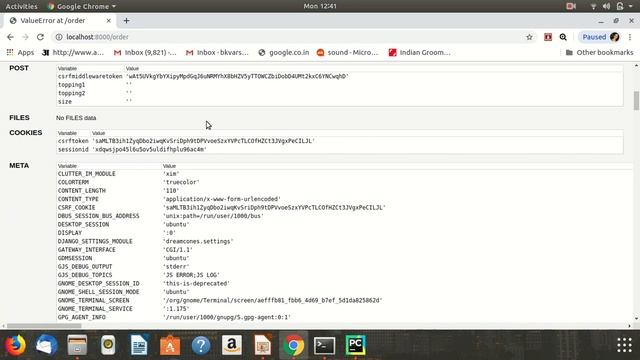The image size is (640, 360).
Task: Close the ValueError at /order tab
Action: (x=109, y=20)
